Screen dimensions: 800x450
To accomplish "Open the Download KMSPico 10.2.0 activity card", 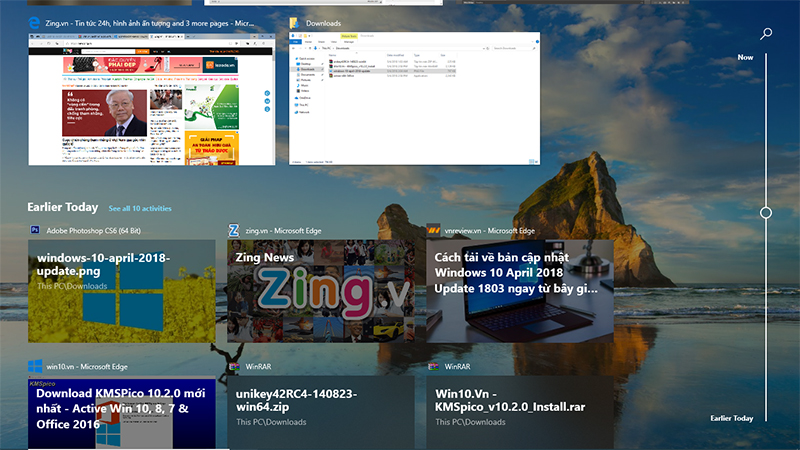I will click(121, 413).
